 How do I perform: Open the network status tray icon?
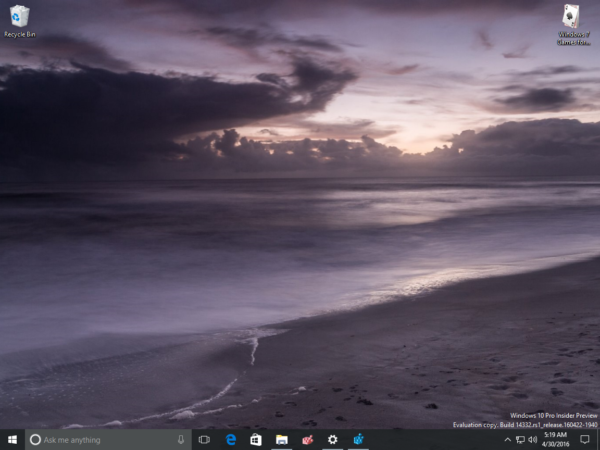(x=520, y=440)
